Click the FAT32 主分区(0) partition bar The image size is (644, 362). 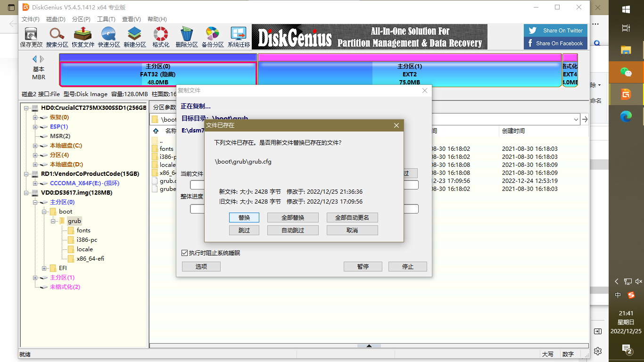click(158, 70)
